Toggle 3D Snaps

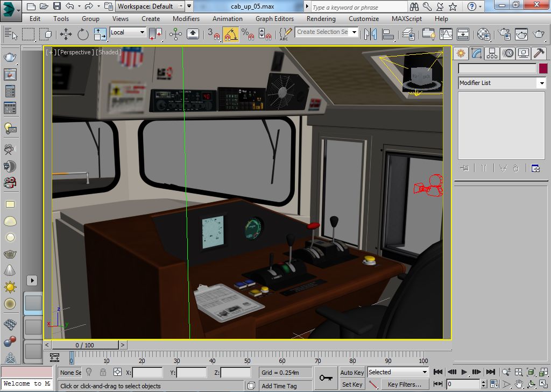click(x=213, y=34)
